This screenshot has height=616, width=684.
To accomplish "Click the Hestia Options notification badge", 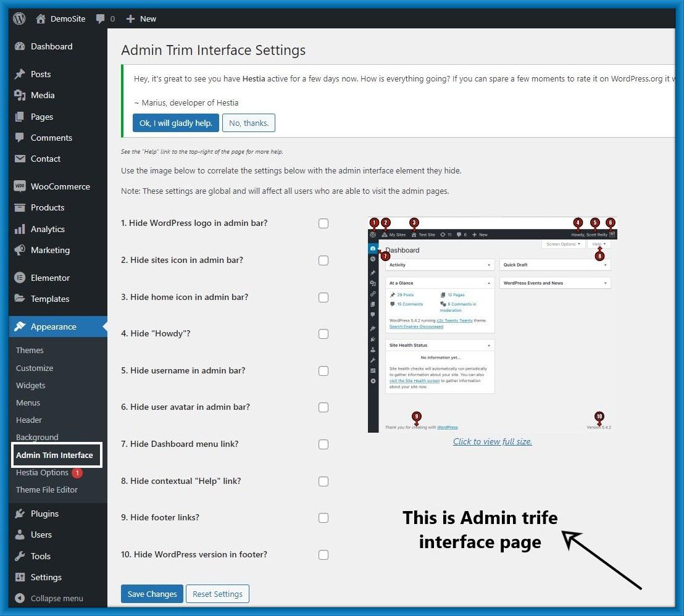I will (77, 472).
